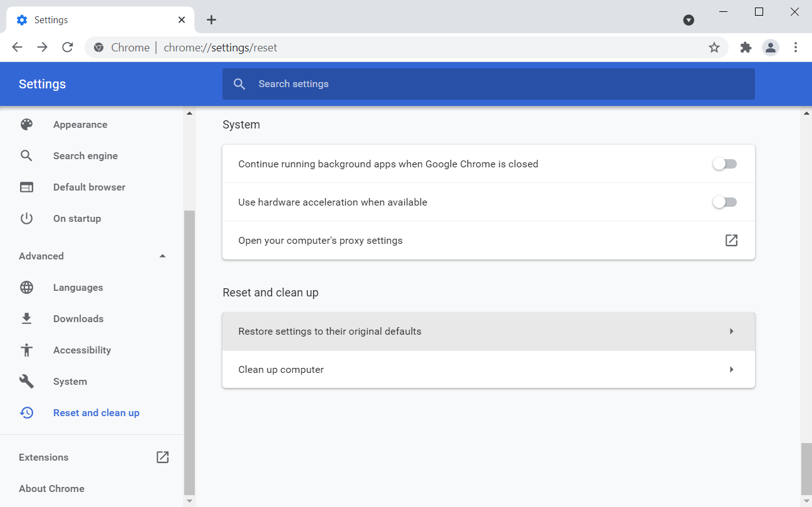The width and height of the screenshot is (812, 507).
Task: Open the Chrome three-dot menu
Action: pyautogui.click(x=796, y=48)
